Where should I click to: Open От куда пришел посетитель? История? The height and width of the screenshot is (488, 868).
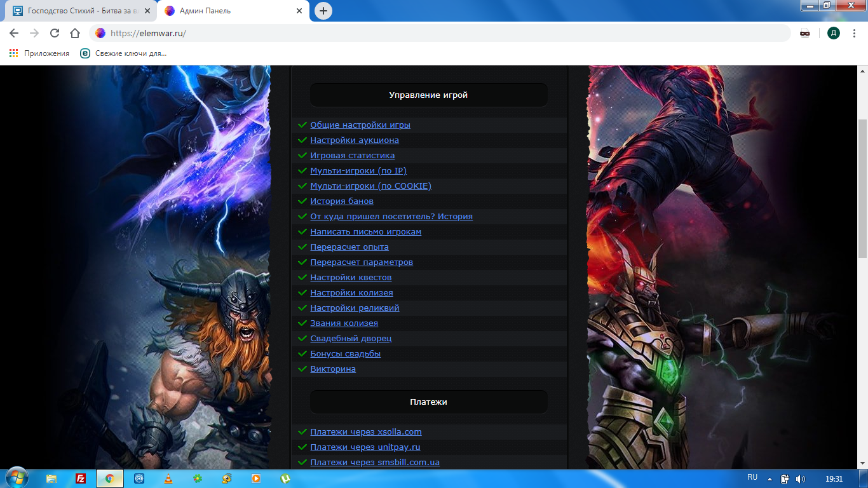pyautogui.click(x=391, y=217)
